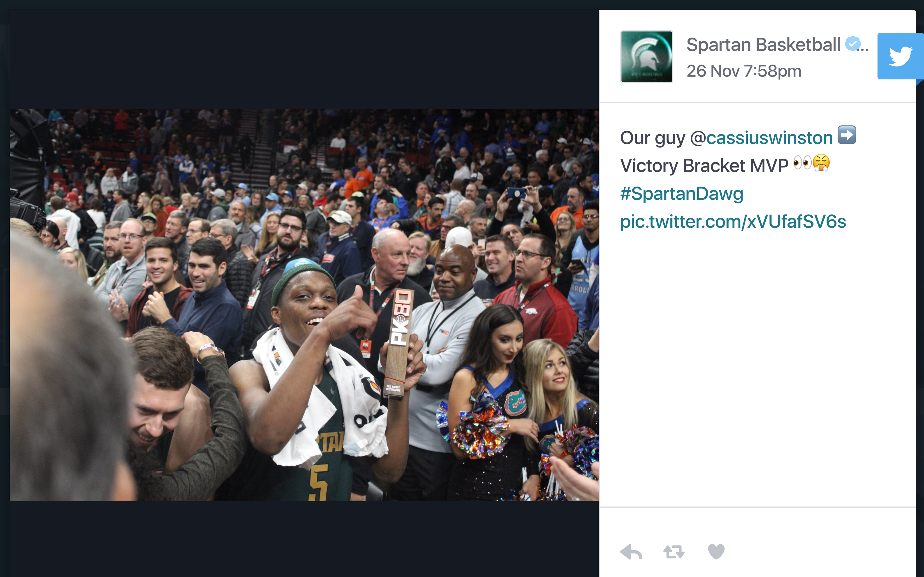This screenshot has height=577, width=924.
Task: Click the huffing face emoji
Action: 821,163
